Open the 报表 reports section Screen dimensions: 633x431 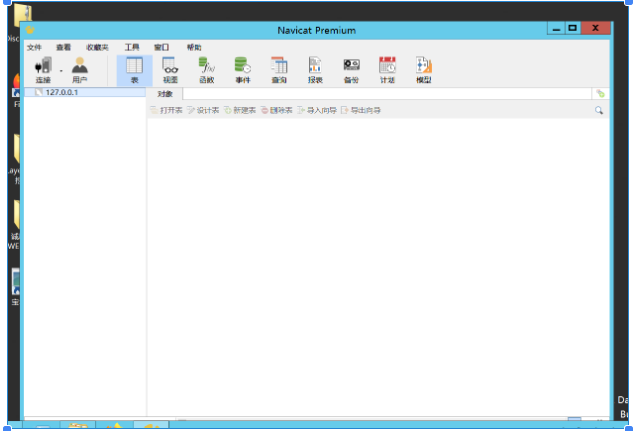pos(315,70)
